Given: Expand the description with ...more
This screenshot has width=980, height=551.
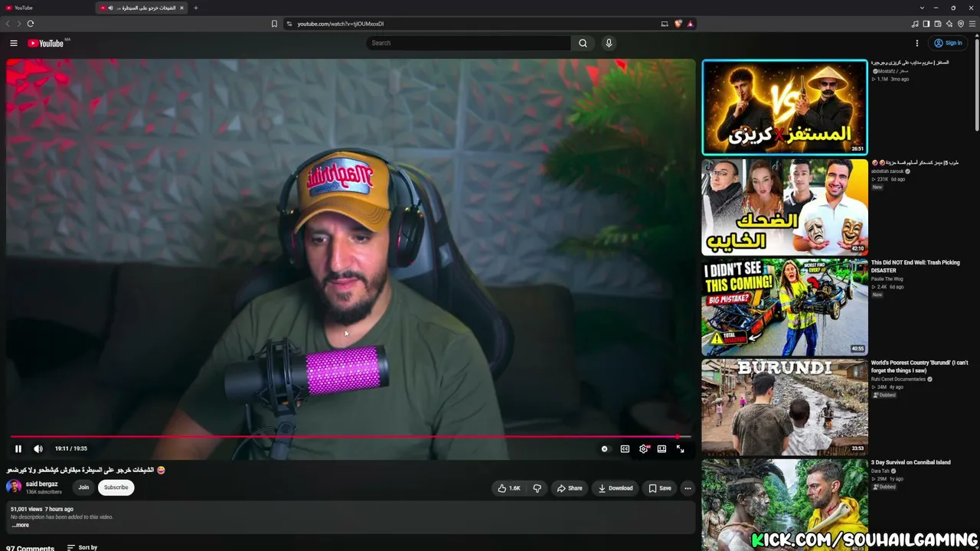Looking at the screenshot, I should [x=21, y=525].
